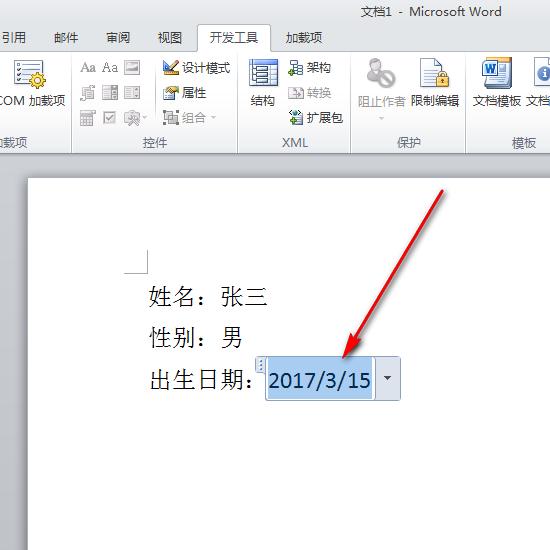The height and width of the screenshot is (550, 550).
Task: Toggle Design Mode (设计模式)
Action: [x=196, y=67]
